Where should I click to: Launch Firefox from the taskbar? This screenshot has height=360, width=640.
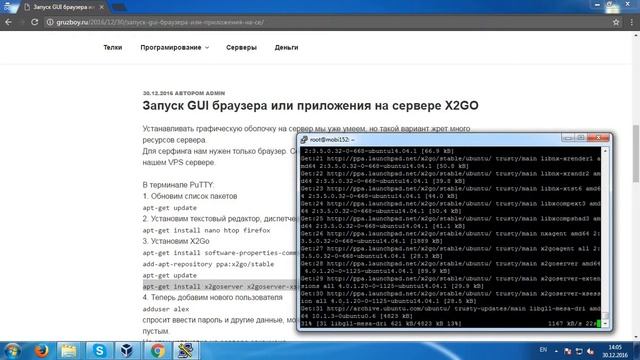click(41, 351)
